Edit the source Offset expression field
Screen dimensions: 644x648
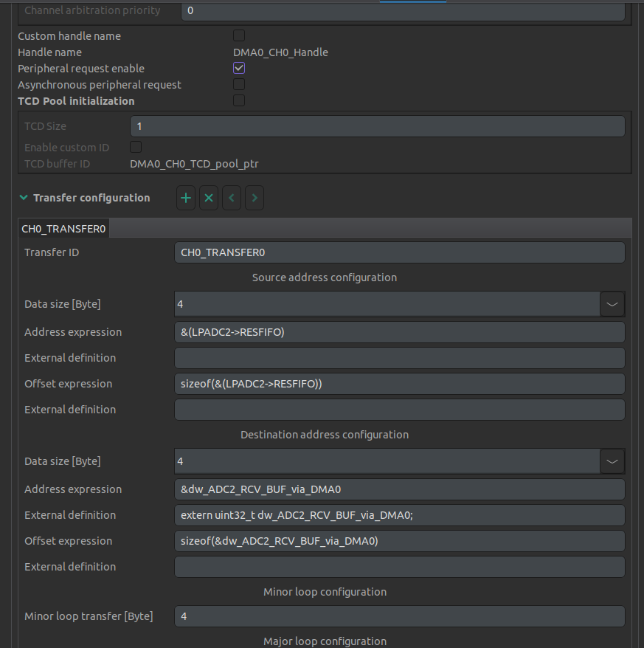pos(399,383)
